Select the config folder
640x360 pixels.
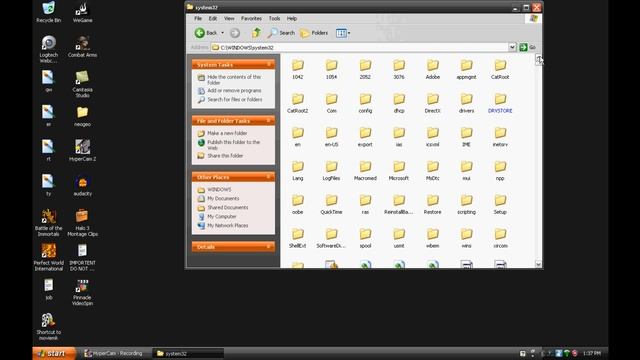pos(365,103)
